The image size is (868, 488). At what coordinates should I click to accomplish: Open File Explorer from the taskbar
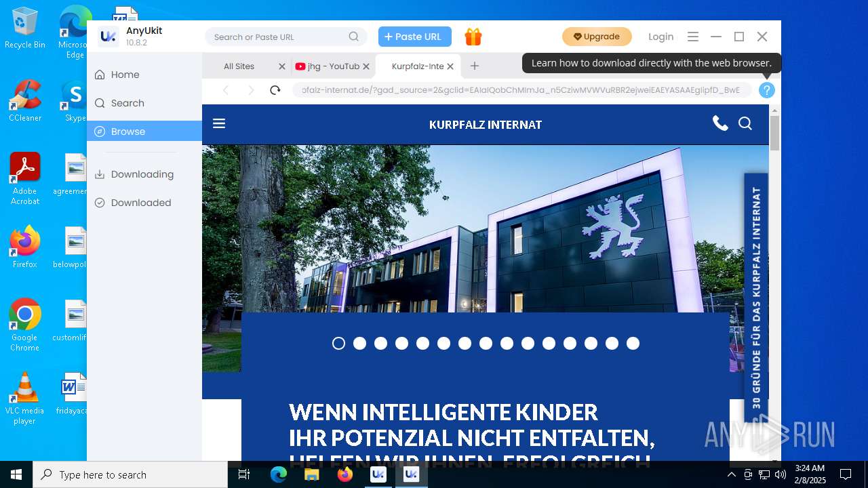[x=312, y=474]
